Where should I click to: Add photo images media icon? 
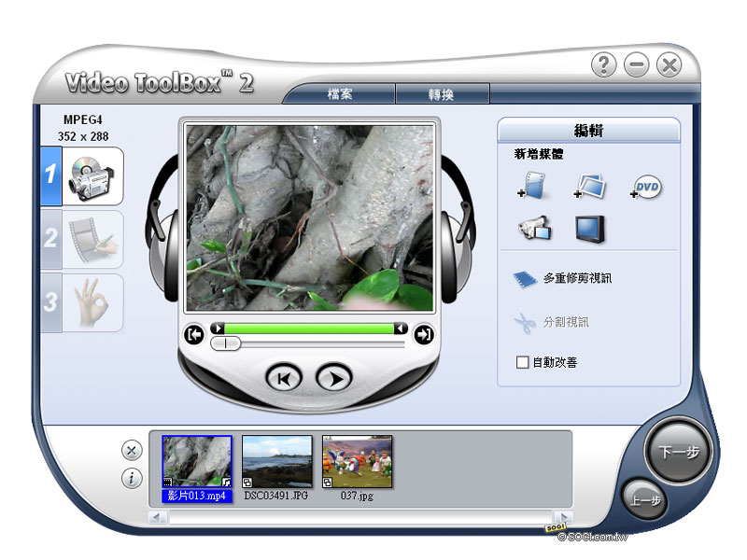[x=590, y=186]
